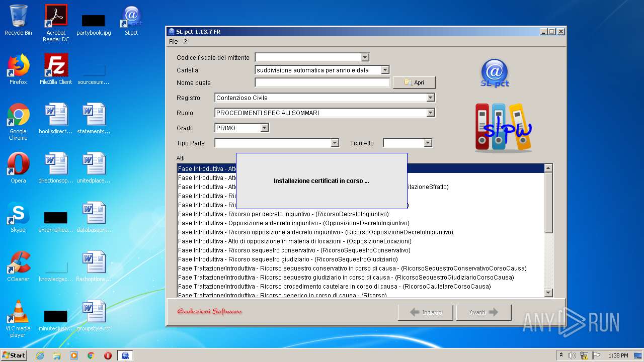Click the SLpw binders image
The image size is (644, 362).
503,127
